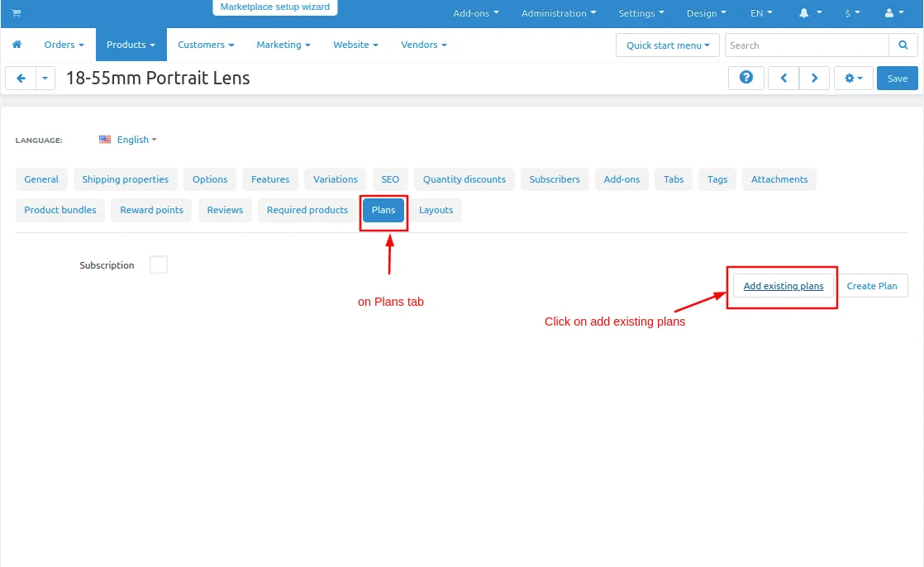Open the Customers menu

pos(206,45)
